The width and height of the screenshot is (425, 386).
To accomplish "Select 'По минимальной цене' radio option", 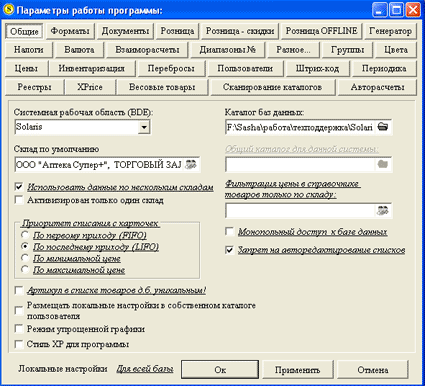I will tap(25, 258).
